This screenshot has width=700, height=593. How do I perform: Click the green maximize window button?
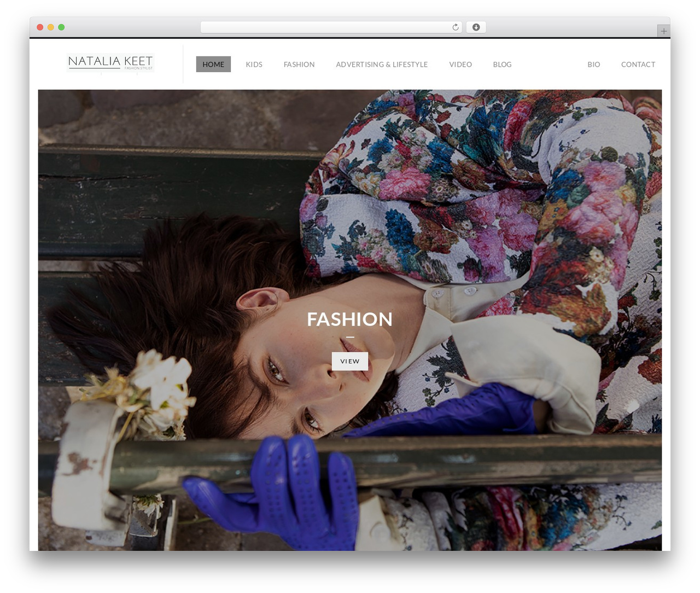[61, 27]
